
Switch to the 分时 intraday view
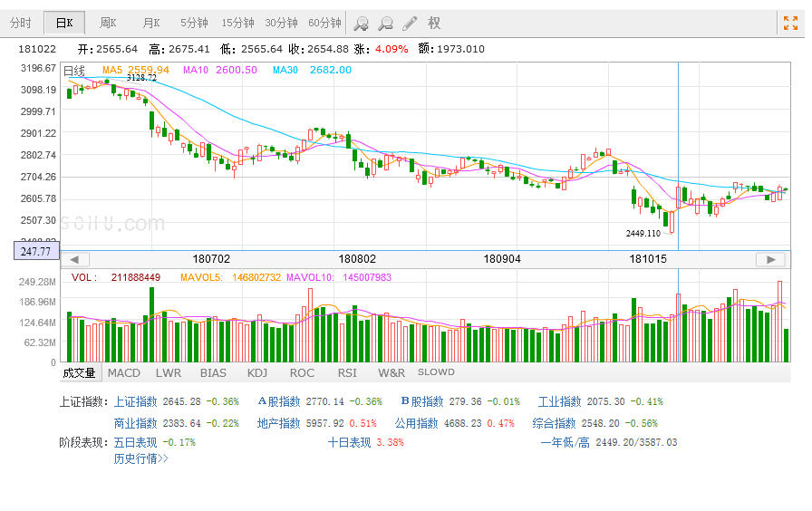(20, 24)
